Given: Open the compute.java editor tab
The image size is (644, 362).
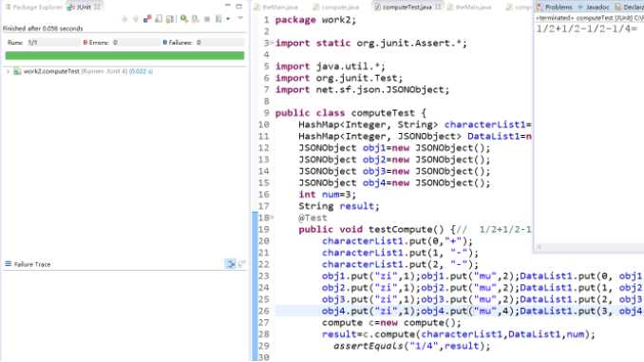Looking at the screenshot, I should click(x=336, y=7).
